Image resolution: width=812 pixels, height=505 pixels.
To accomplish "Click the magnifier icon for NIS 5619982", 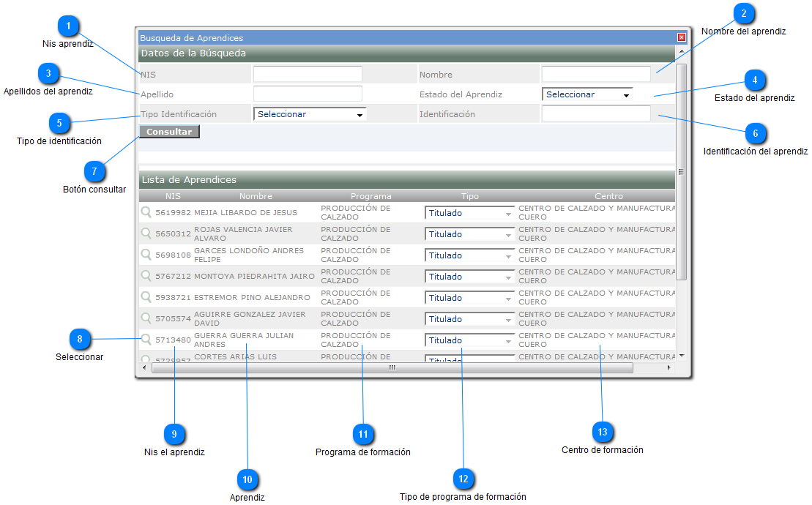I will pos(146,212).
